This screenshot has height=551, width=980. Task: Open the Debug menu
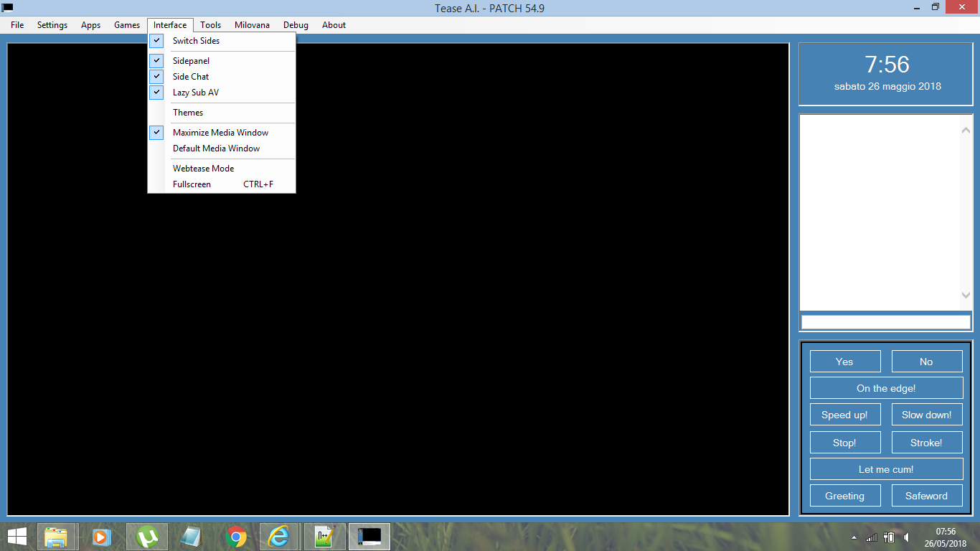pyautogui.click(x=296, y=25)
